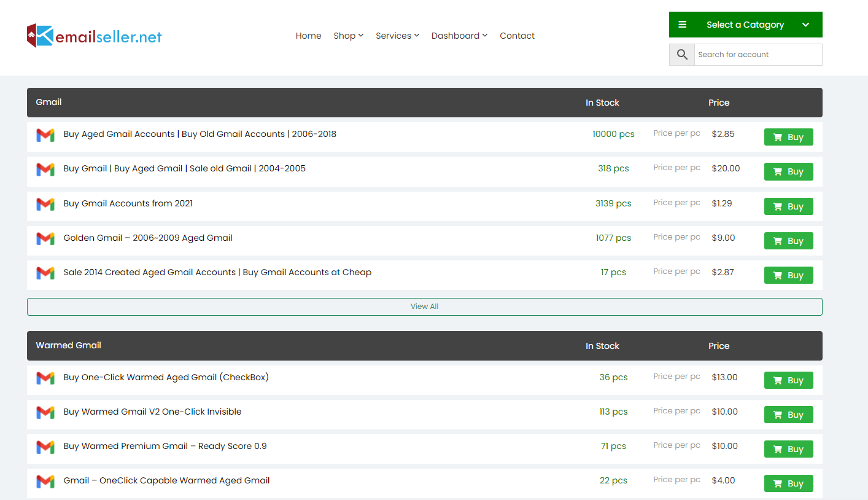Buy the $20.00 2004-2005 Gmail
This screenshot has width=868, height=500.
click(x=789, y=171)
